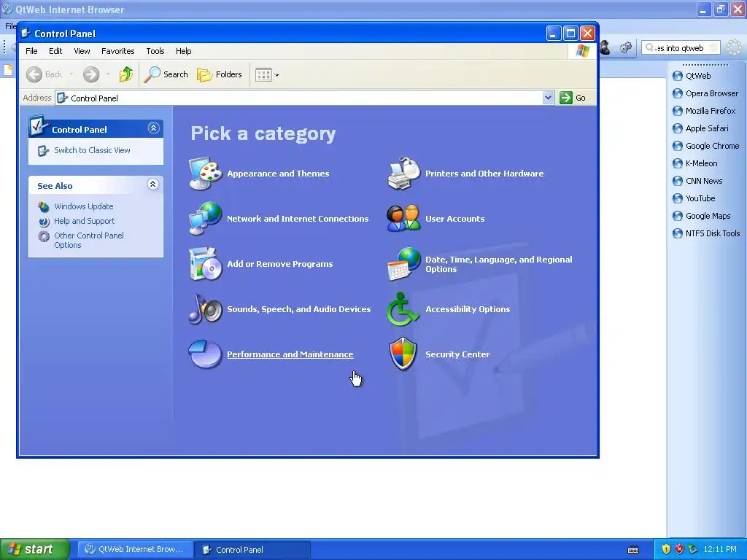747x560 pixels.
Task: Click the Performance and Maintenance pie icon
Action: tap(205, 354)
